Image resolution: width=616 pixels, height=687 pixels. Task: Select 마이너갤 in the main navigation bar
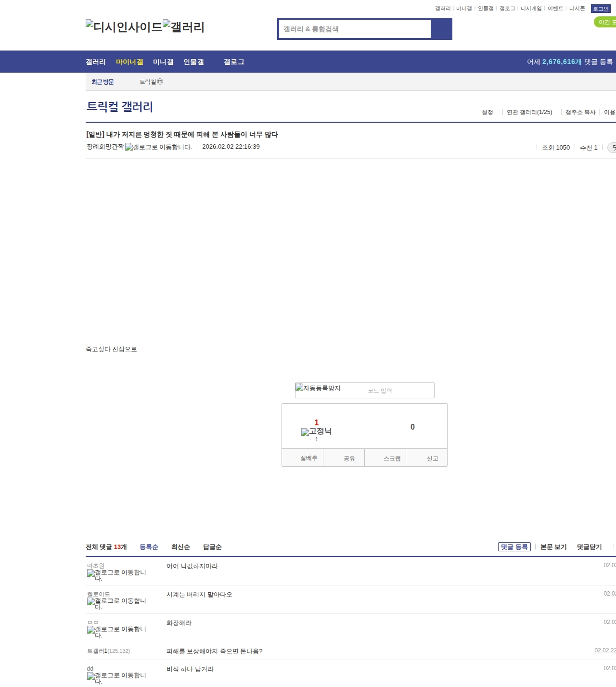click(129, 62)
